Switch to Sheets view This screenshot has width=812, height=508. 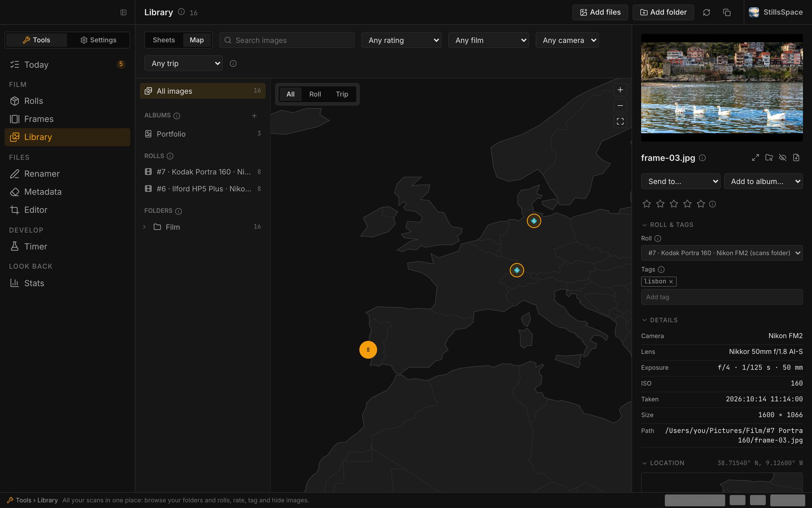pyautogui.click(x=164, y=40)
